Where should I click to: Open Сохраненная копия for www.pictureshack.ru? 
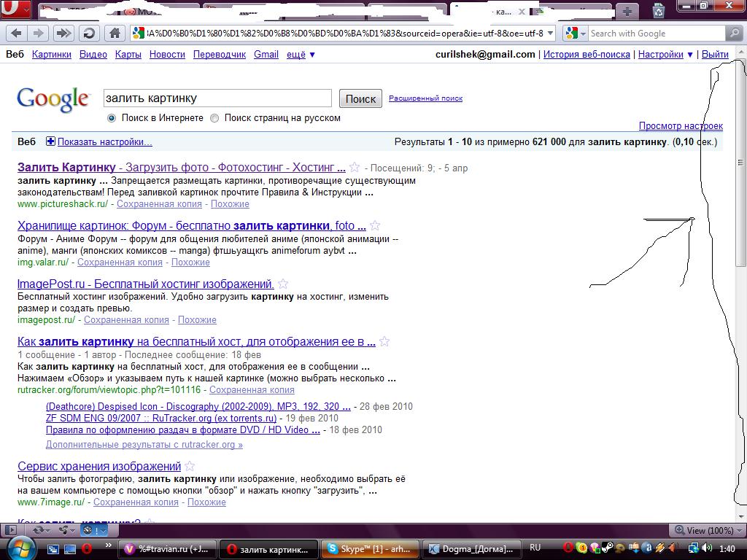(159, 204)
